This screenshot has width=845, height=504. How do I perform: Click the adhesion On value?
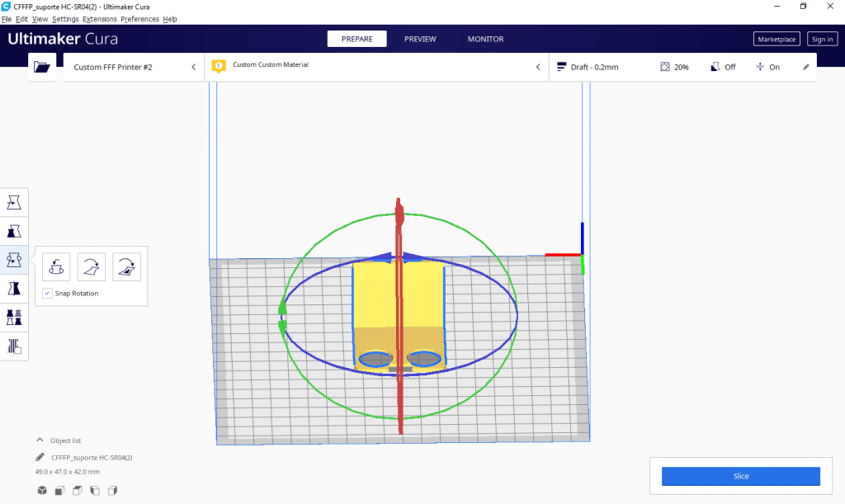pyautogui.click(x=774, y=68)
